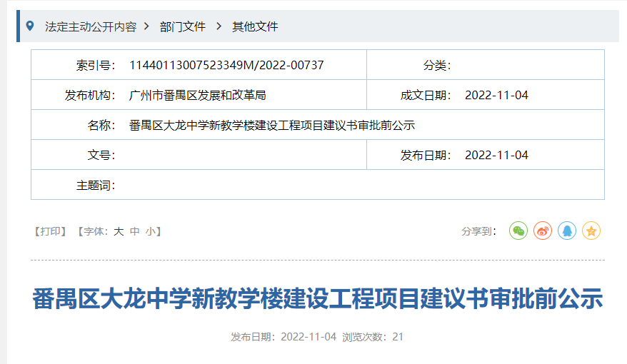Click the large blue article headline

pos(318,298)
